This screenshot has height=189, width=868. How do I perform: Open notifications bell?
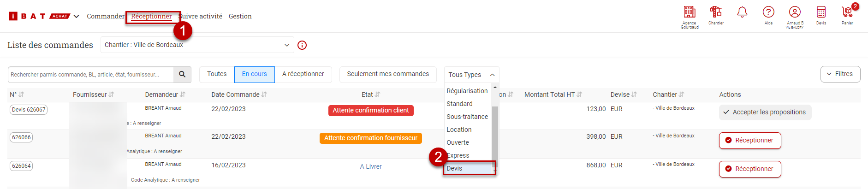tap(742, 12)
